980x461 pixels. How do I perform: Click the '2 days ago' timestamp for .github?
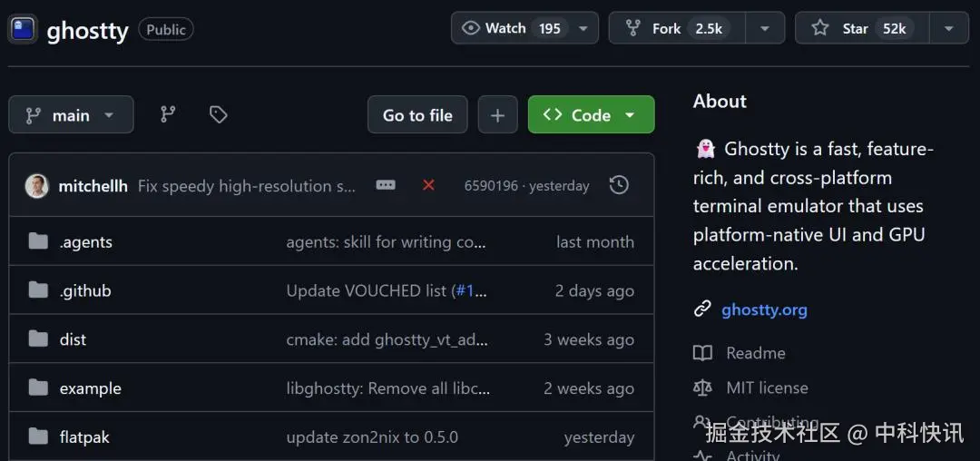point(594,291)
